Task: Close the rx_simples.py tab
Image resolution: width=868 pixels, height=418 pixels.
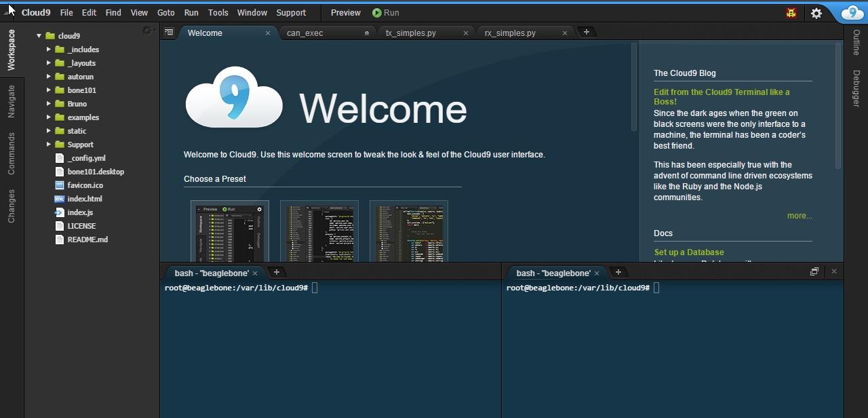Action: (565, 33)
